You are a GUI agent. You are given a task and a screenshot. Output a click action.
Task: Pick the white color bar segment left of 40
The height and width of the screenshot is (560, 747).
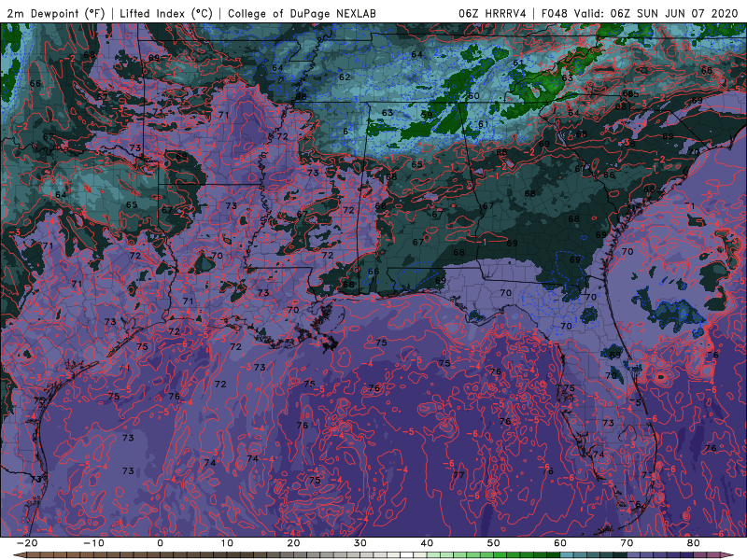pyautogui.click(x=407, y=555)
